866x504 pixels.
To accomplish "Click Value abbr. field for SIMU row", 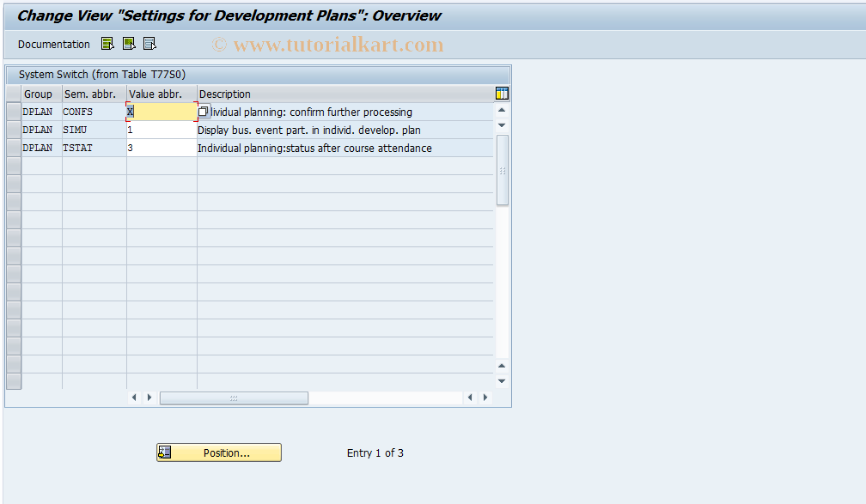I will pos(162,130).
